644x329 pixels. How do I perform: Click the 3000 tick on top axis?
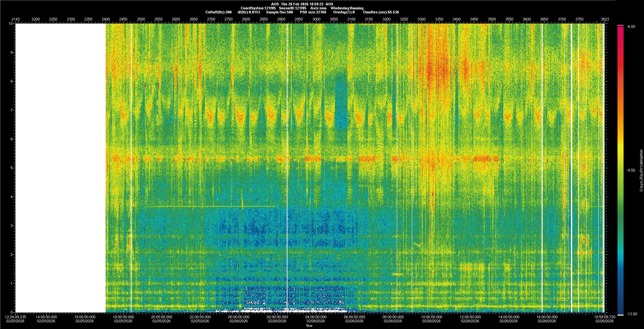tap(316, 19)
